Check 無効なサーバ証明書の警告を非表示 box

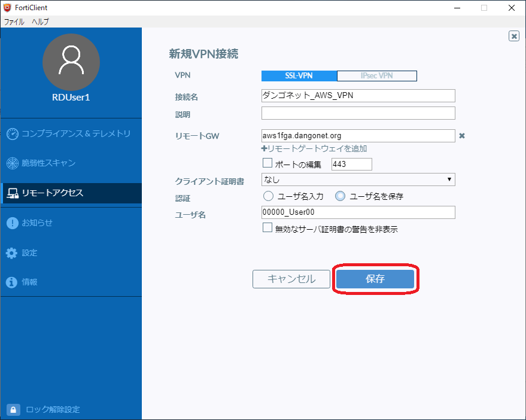[267, 228]
